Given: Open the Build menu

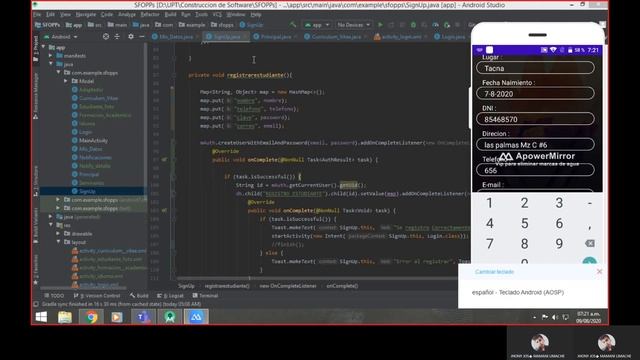Looking at the screenshot, I should coord(170,14).
